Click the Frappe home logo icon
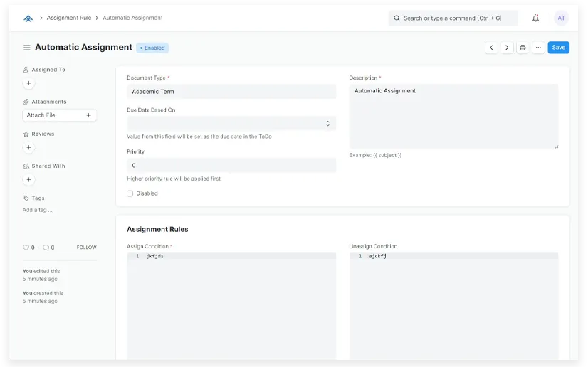The image size is (588, 367). click(x=28, y=18)
